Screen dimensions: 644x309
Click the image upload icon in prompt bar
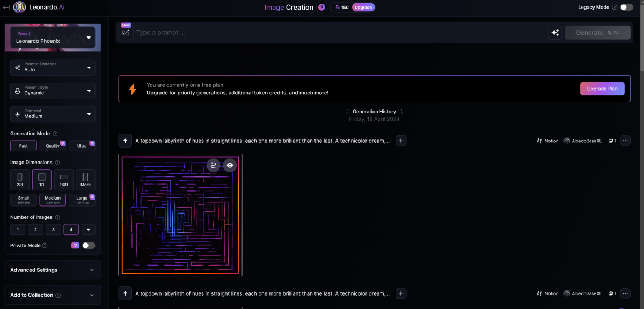coord(126,32)
